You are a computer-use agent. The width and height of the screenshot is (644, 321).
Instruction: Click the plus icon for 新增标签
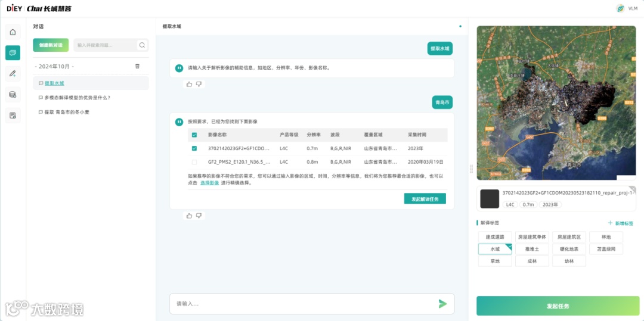tap(611, 223)
